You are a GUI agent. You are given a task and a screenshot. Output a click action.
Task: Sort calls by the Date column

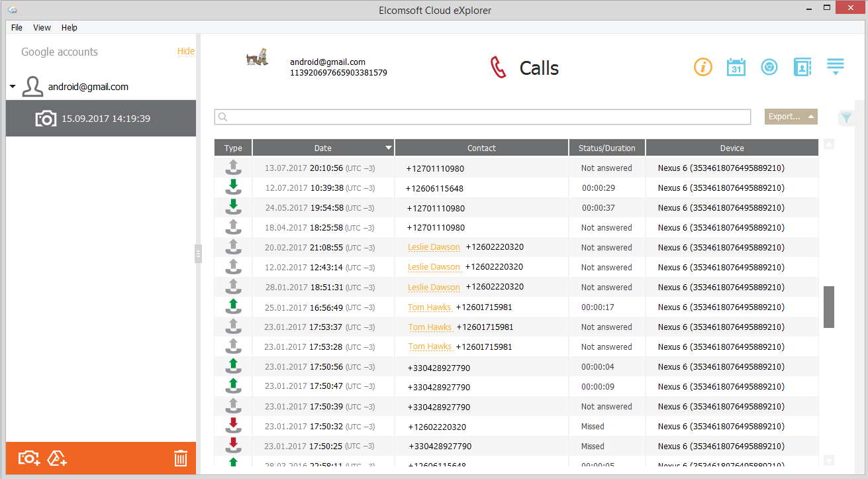(x=323, y=148)
